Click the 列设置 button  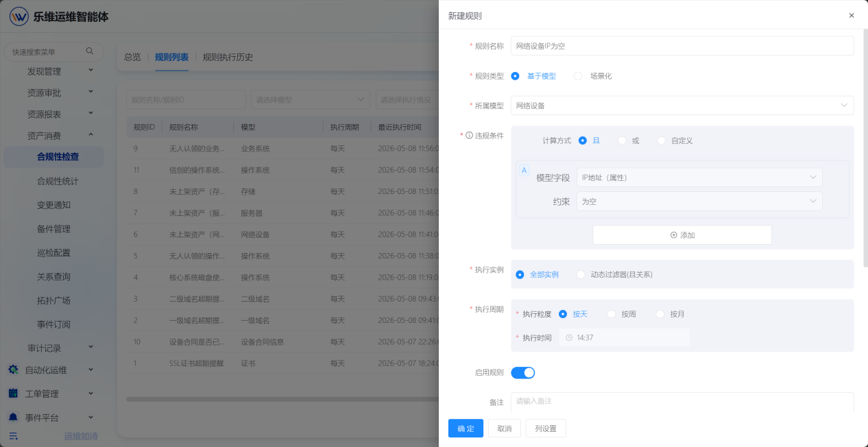point(546,428)
